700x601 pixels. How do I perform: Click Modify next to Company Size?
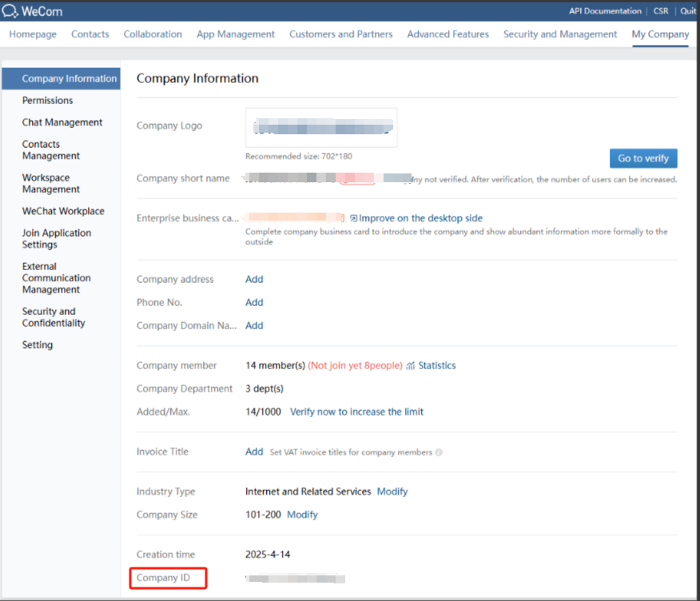point(302,515)
